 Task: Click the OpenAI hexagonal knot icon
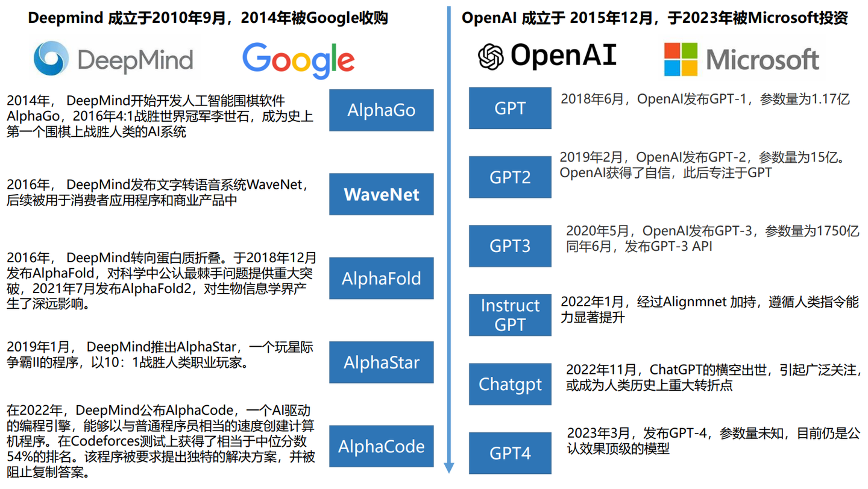click(491, 55)
